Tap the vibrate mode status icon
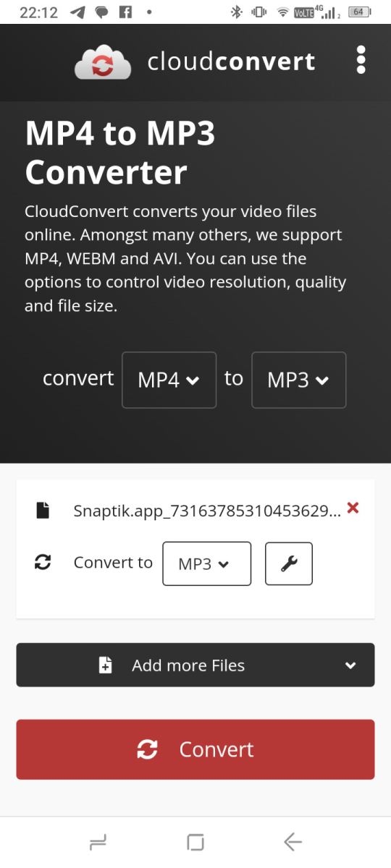This screenshot has width=391, height=868. pos(258,12)
